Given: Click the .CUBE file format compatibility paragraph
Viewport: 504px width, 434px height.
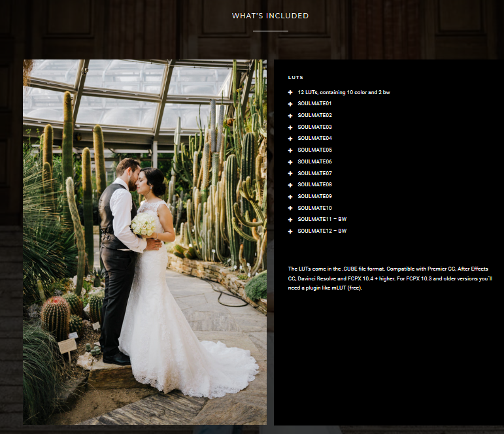Looking at the screenshot, I should (390, 278).
